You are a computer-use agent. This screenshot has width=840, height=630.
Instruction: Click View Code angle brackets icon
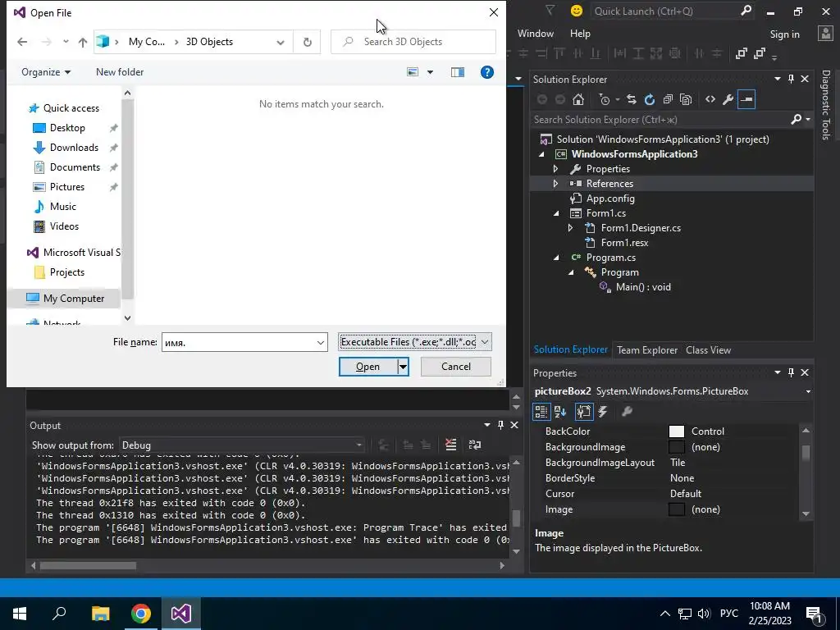[x=710, y=99]
